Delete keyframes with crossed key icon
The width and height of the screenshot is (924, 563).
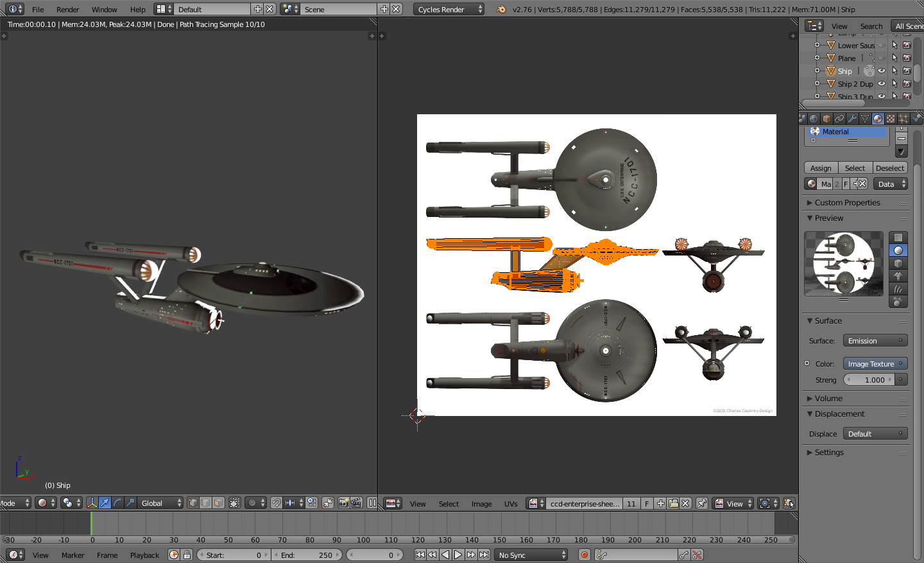coord(697,555)
